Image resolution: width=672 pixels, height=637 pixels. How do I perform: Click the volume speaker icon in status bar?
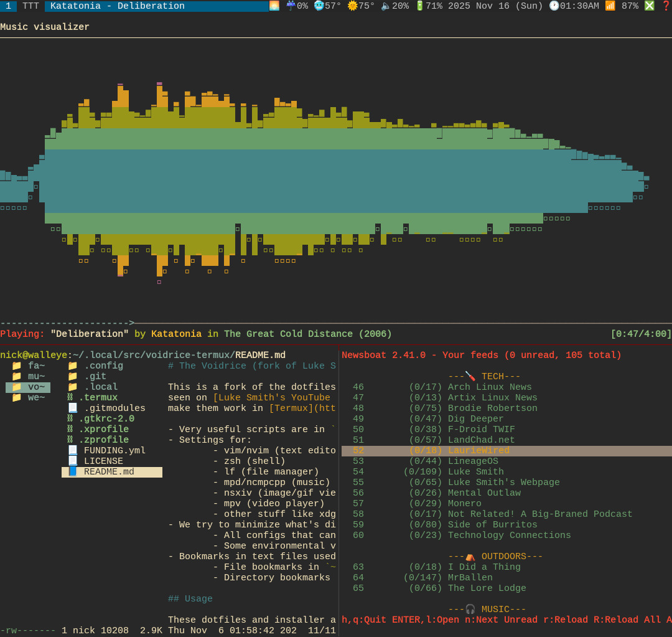(x=385, y=6)
